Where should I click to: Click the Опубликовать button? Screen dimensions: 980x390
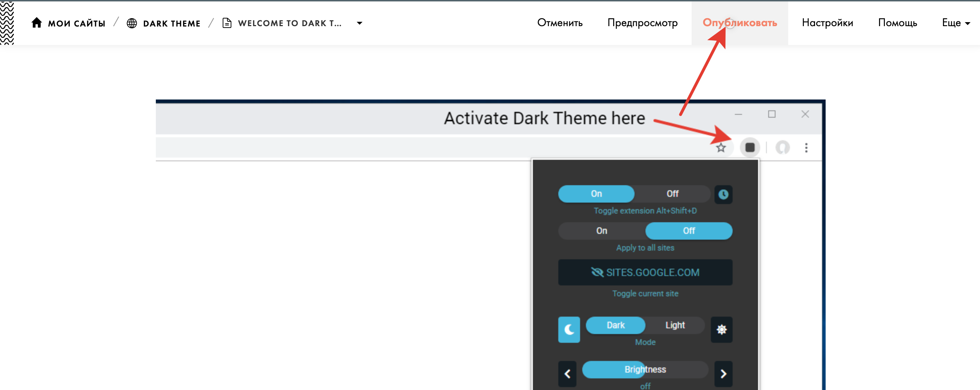tap(739, 23)
